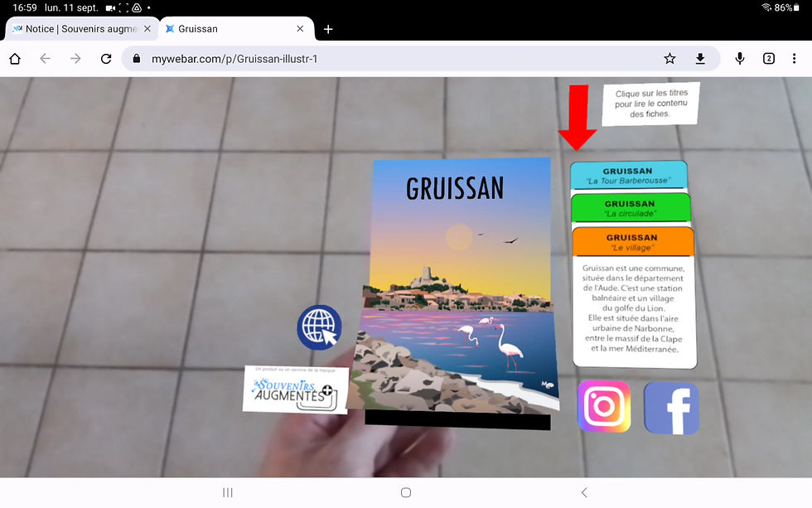Tap Android back navigation button
The width and height of the screenshot is (812, 508).
click(x=584, y=492)
